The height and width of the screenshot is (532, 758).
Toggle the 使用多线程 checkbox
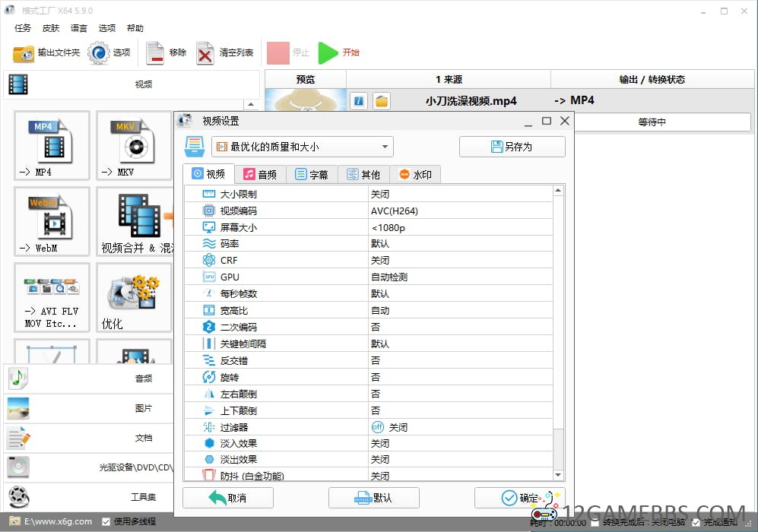(106, 522)
